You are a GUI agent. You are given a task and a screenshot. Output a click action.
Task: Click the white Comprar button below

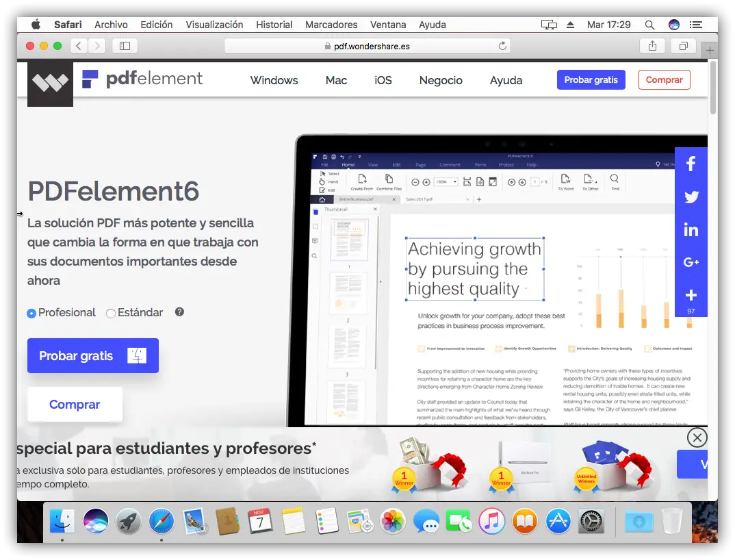(75, 405)
